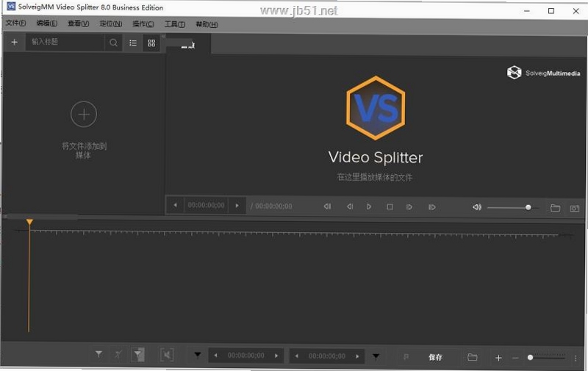
Task: Click the large circular add-file plus button
Action: coord(84,114)
